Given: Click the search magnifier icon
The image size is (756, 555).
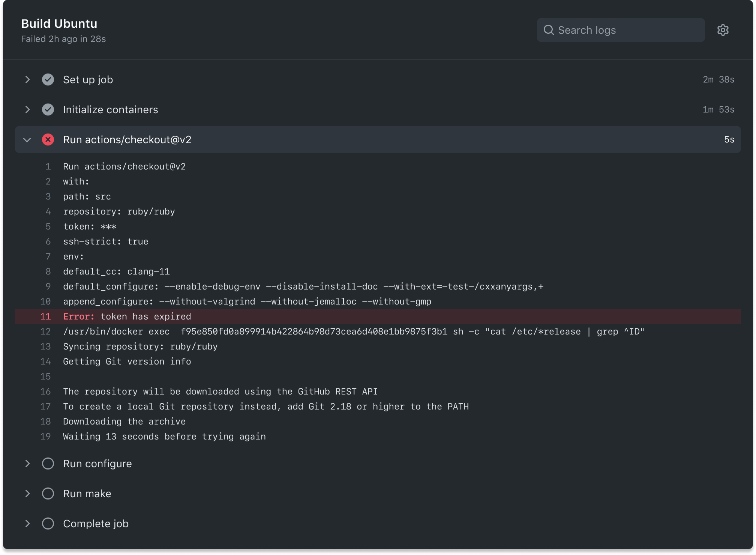Looking at the screenshot, I should click(x=549, y=30).
